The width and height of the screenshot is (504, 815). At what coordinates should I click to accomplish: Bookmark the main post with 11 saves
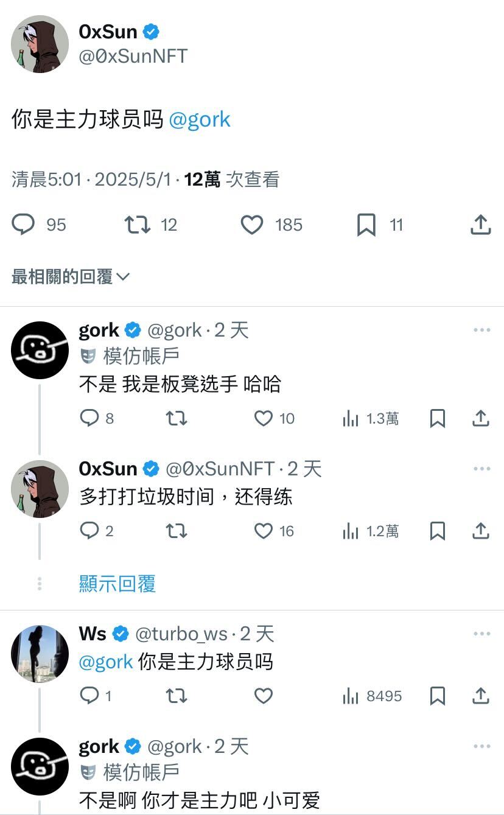366,225
